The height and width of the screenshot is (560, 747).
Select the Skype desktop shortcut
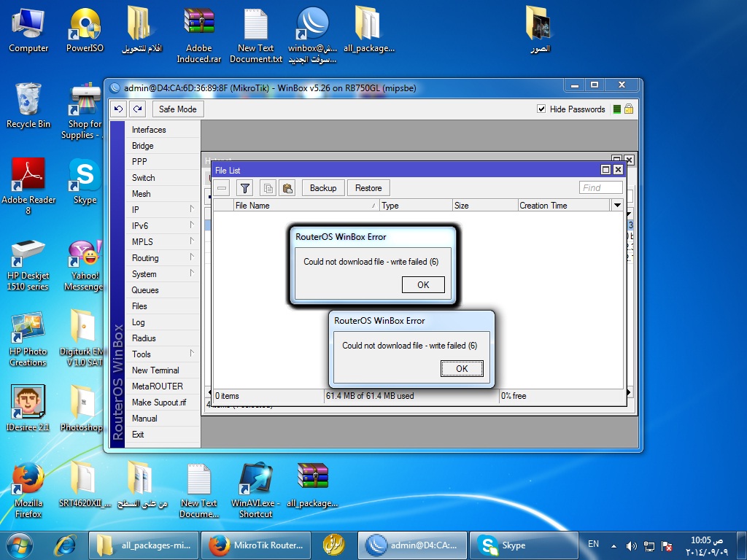pos(85,182)
